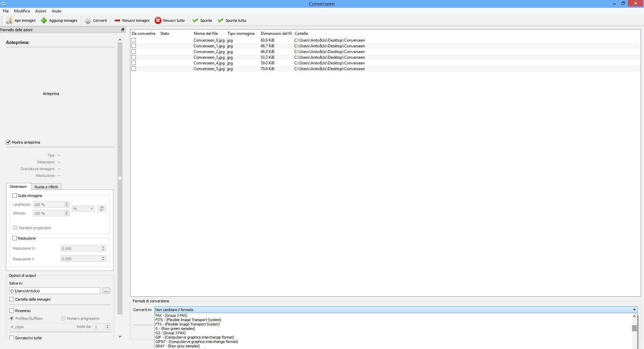This screenshot has width=644, height=349.
Task: Click the Spunta green checkmark icon
Action: tap(195, 20)
